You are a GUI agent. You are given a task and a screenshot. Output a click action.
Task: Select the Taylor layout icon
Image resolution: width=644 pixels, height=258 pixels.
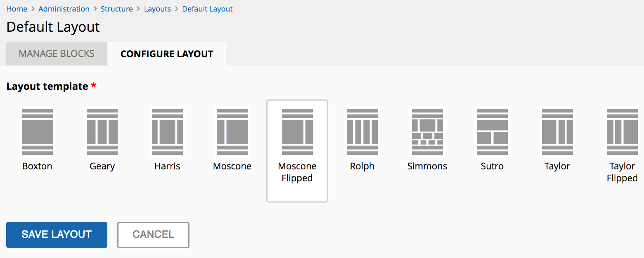tap(557, 132)
